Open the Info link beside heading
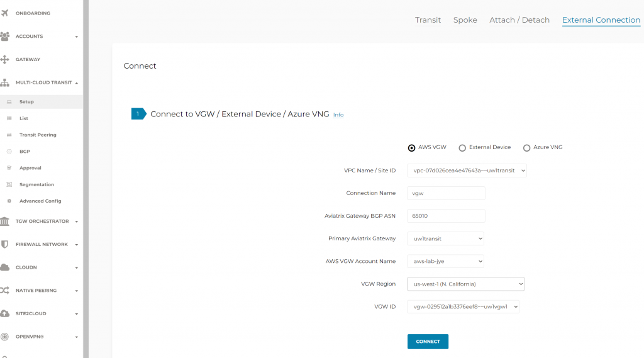Image resolution: width=644 pixels, height=358 pixels. (338, 115)
